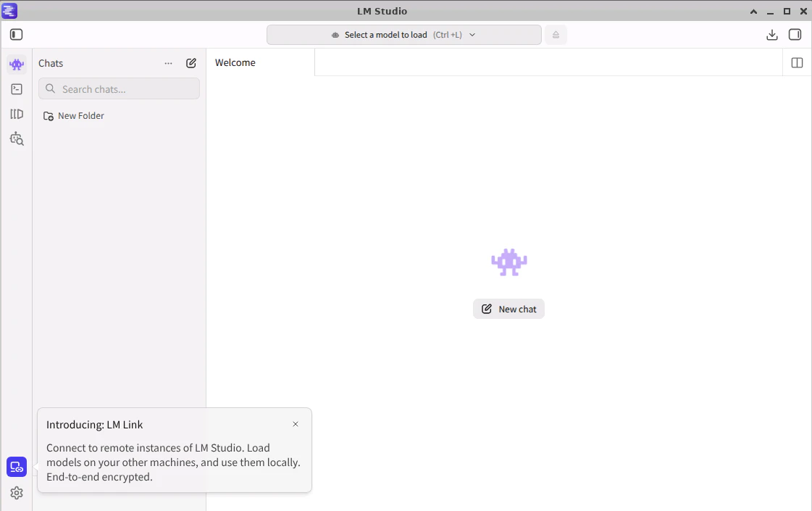Click the Chats panel heading
Image resolution: width=812 pixels, height=511 pixels.
tap(51, 63)
